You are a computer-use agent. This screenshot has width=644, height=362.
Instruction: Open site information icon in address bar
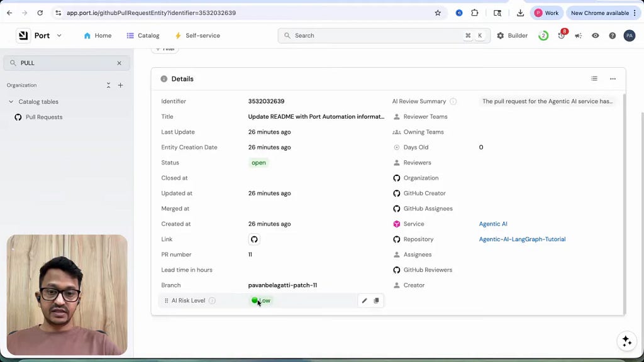(x=58, y=13)
